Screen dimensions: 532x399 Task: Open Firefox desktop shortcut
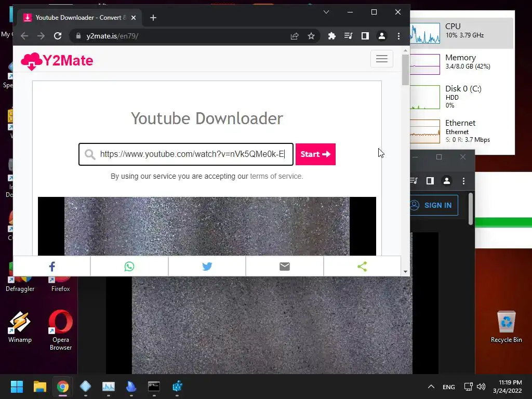click(x=61, y=283)
